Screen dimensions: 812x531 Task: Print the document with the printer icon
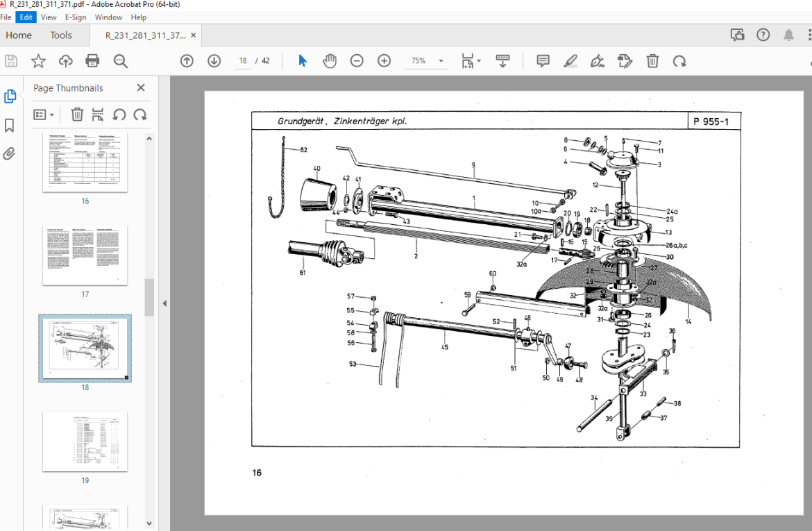click(93, 61)
